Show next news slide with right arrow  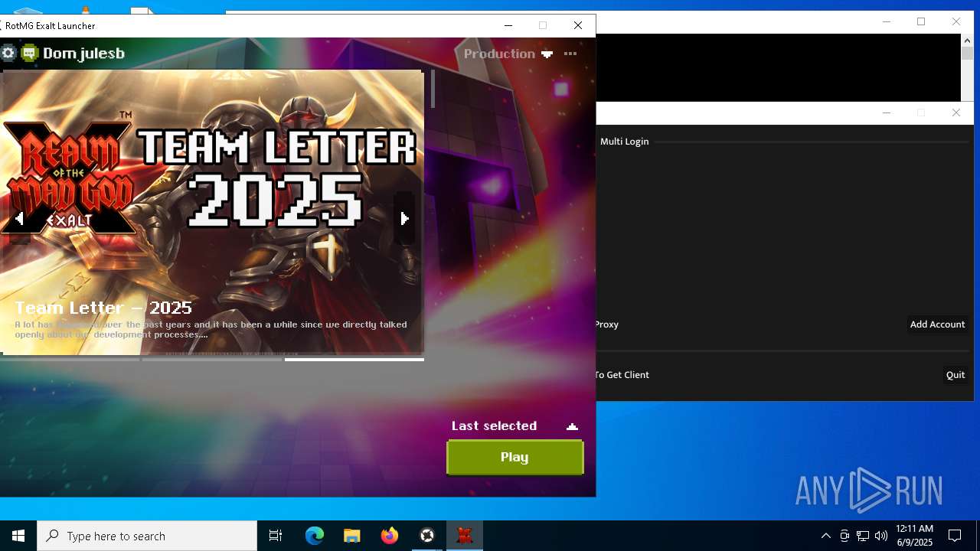pyautogui.click(x=404, y=219)
